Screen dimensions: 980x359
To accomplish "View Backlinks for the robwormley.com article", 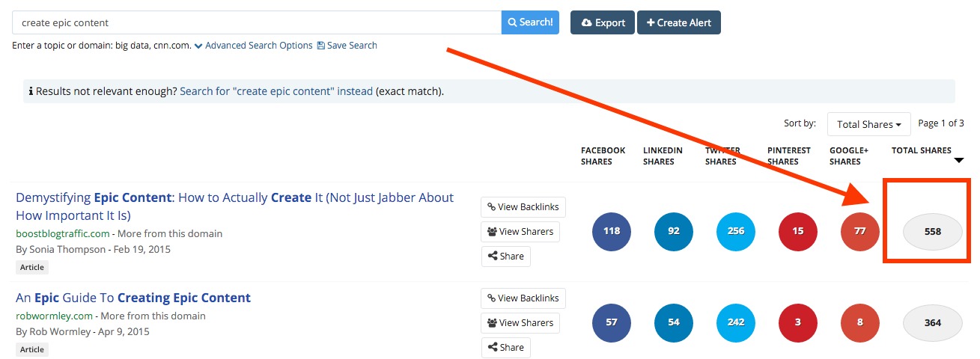I will click(x=523, y=298).
